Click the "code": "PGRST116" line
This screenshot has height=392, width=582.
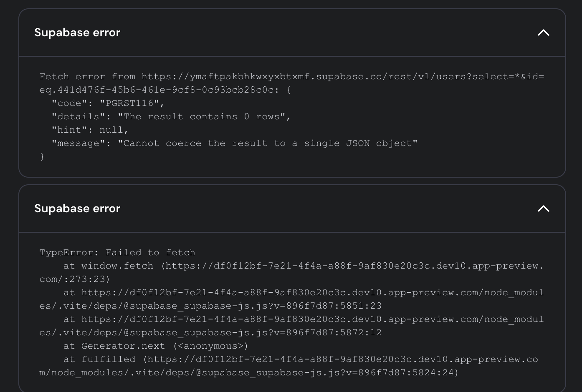click(108, 103)
